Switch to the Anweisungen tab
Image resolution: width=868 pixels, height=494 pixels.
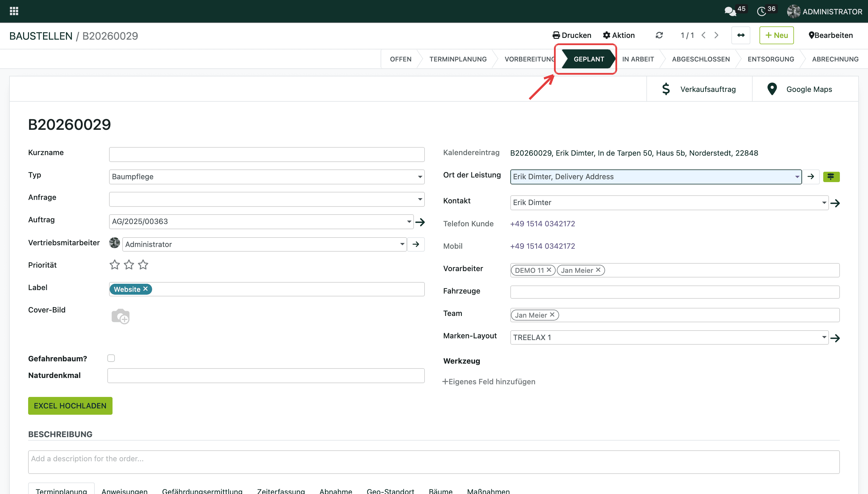pyautogui.click(x=125, y=491)
